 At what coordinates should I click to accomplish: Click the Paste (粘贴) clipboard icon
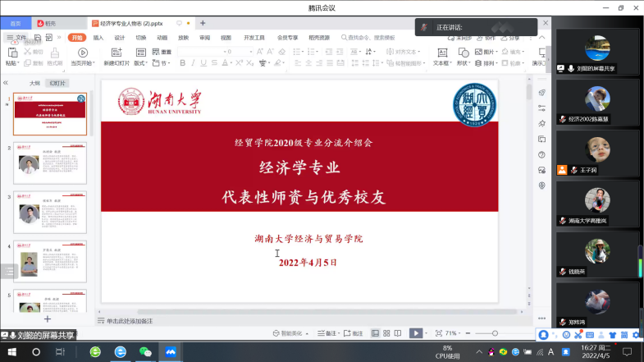pos(13,53)
